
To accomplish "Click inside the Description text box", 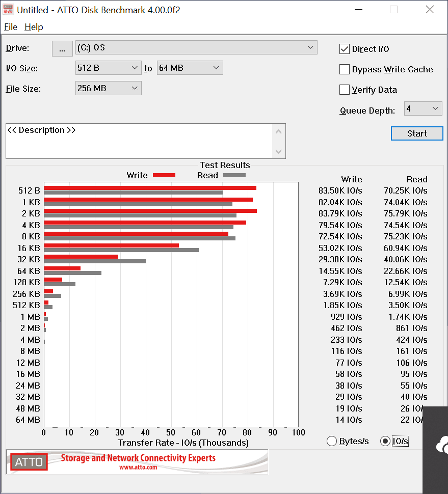I will click(139, 141).
